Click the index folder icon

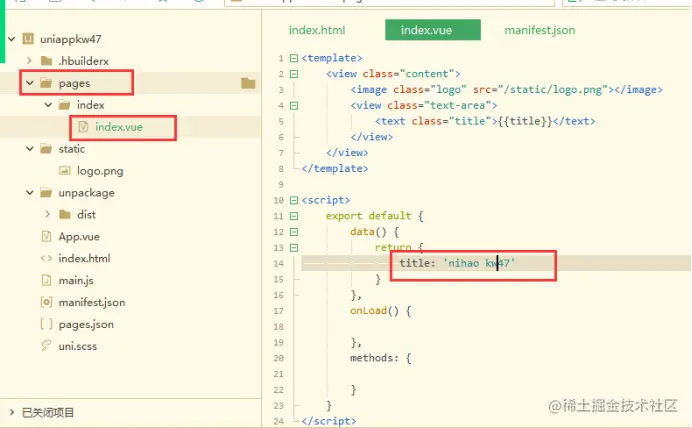pyautogui.click(x=64, y=105)
